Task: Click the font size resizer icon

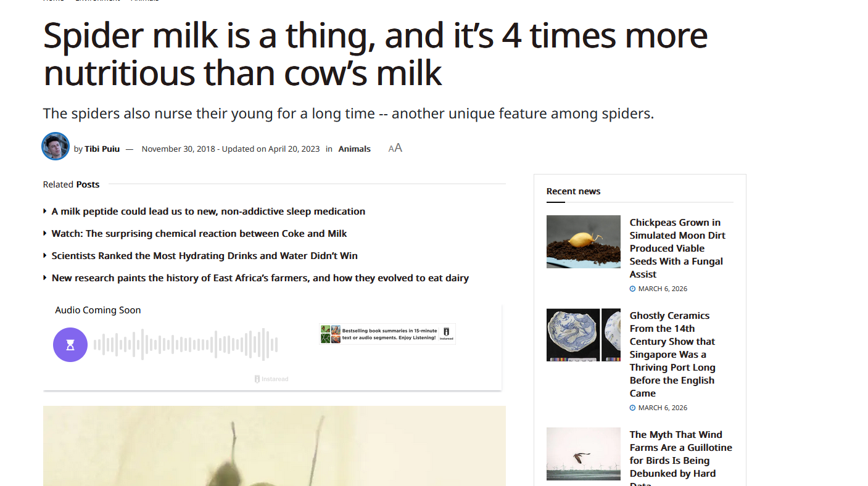Action: [395, 148]
